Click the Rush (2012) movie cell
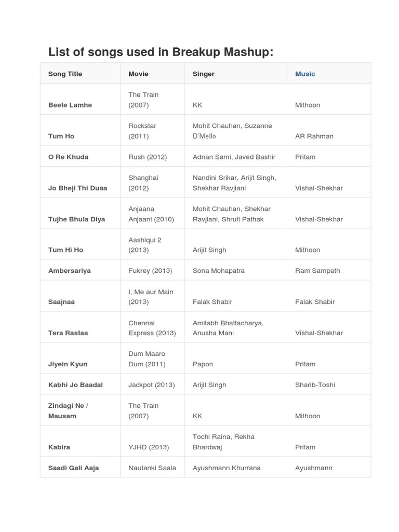Image resolution: width=399 pixels, height=532 pixels. pyautogui.click(x=150, y=157)
